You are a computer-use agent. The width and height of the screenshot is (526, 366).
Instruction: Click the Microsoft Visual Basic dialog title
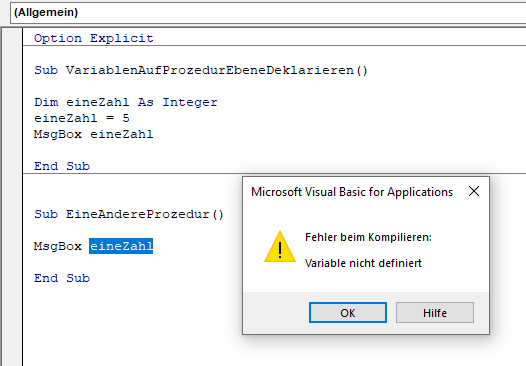pyautogui.click(x=352, y=192)
